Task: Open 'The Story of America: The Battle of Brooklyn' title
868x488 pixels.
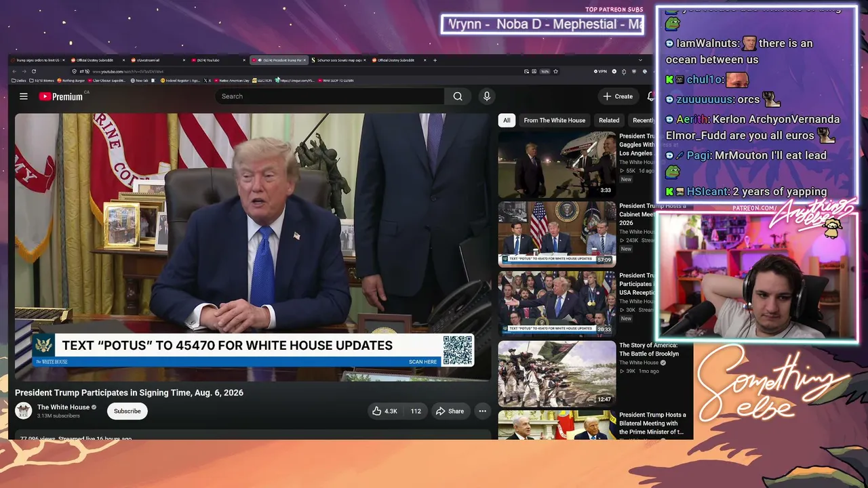Action: tap(649, 350)
